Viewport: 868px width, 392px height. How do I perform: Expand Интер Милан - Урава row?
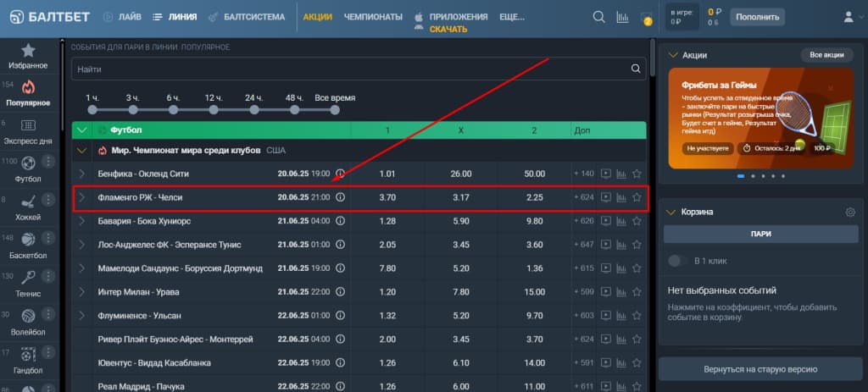point(82,292)
